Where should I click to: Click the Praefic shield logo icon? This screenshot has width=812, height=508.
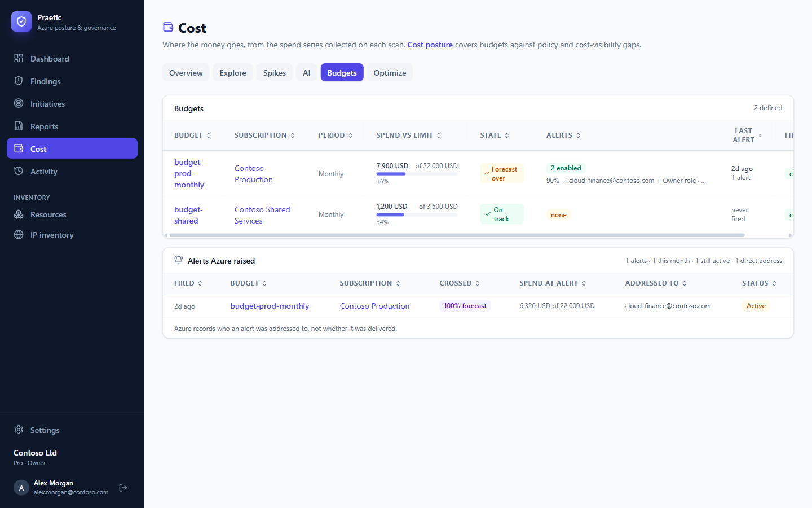(x=21, y=21)
